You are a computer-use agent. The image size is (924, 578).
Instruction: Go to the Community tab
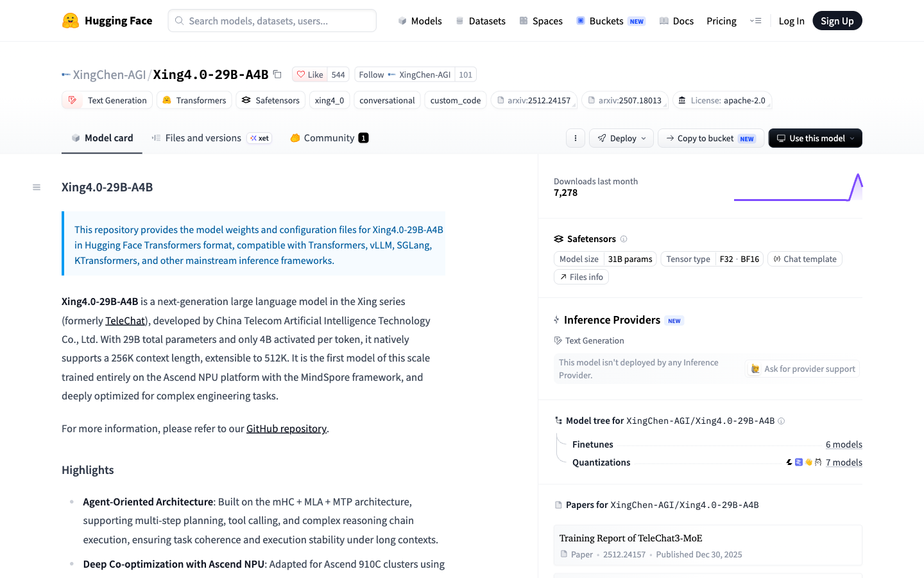(329, 138)
